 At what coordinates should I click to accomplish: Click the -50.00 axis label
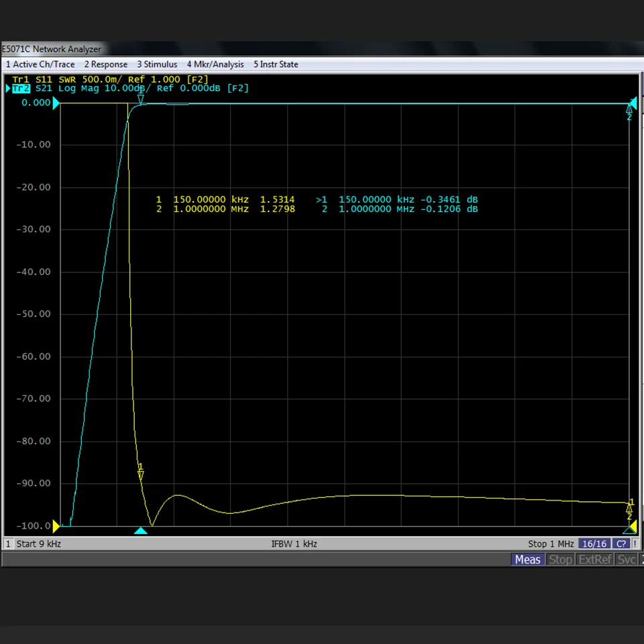tap(34, 314)
